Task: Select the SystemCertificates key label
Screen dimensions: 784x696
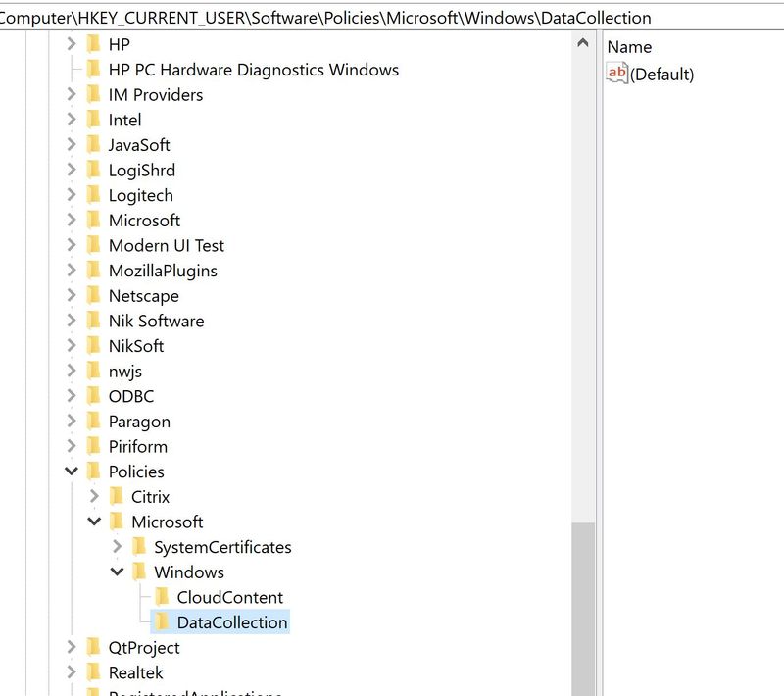Action: tap(222, 547)
